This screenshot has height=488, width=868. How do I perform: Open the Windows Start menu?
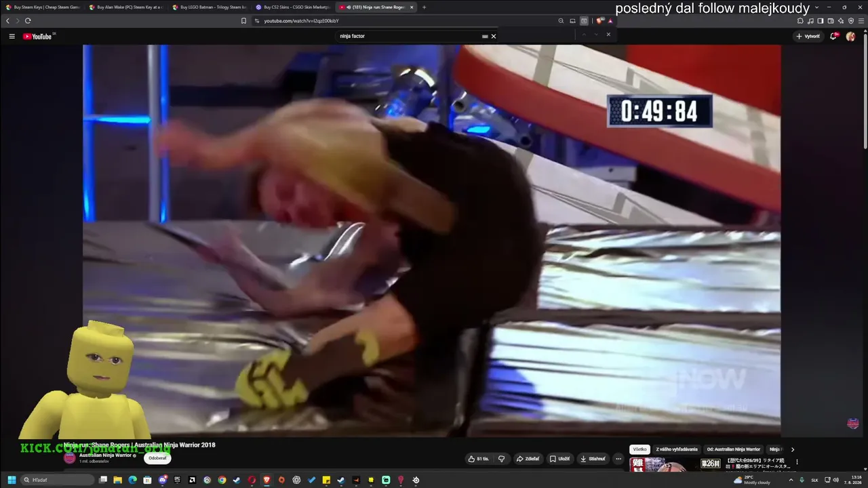(12, 480)
